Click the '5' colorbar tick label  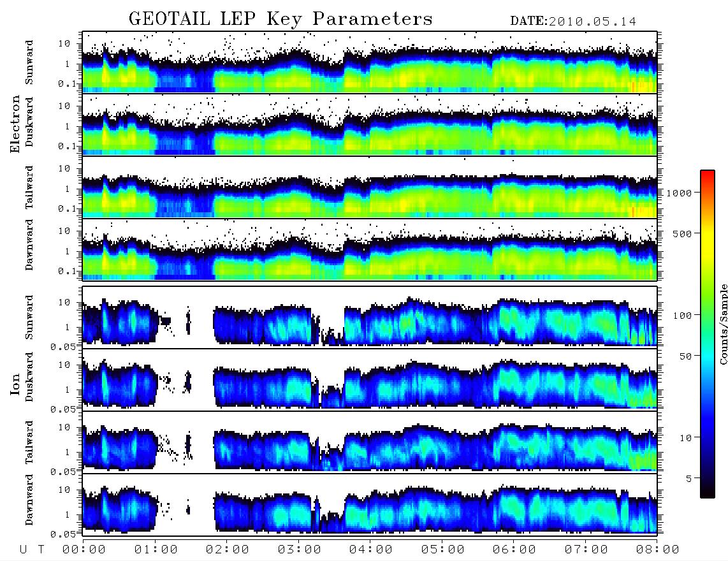click(688, 478)
